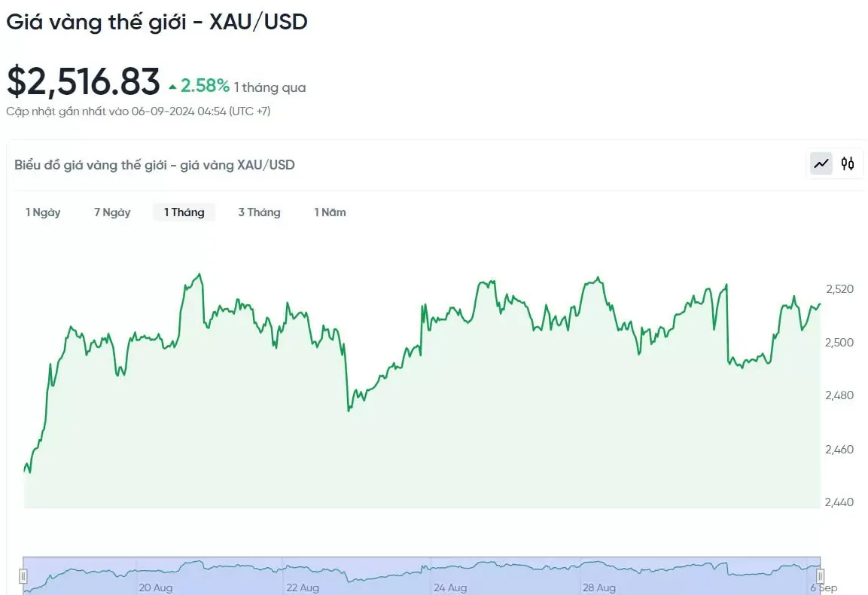Image resolution: width=868 pixels, height=595 pixels.
Task: Switch to candlestick chart view icon
Action: pyautogui.click(x=848, y=163)
